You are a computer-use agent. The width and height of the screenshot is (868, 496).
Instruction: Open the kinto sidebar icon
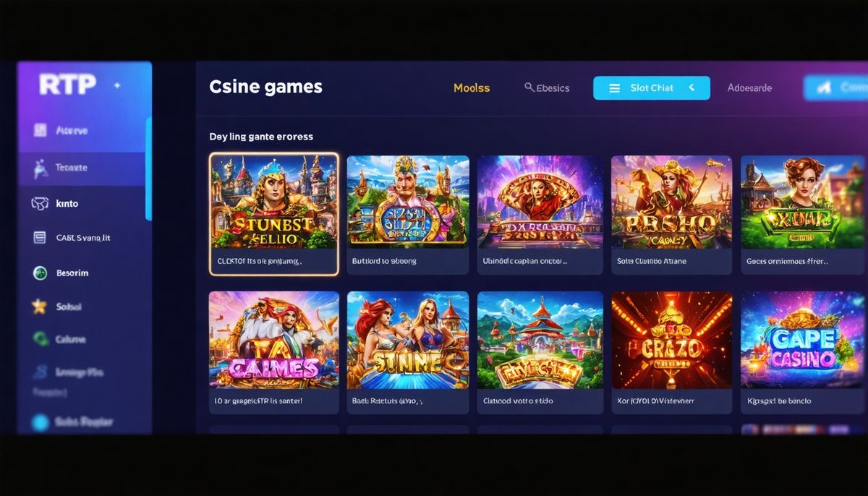40,204
